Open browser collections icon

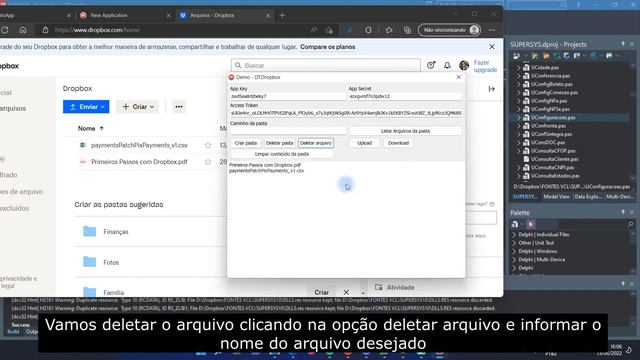(x=407, y=30)
